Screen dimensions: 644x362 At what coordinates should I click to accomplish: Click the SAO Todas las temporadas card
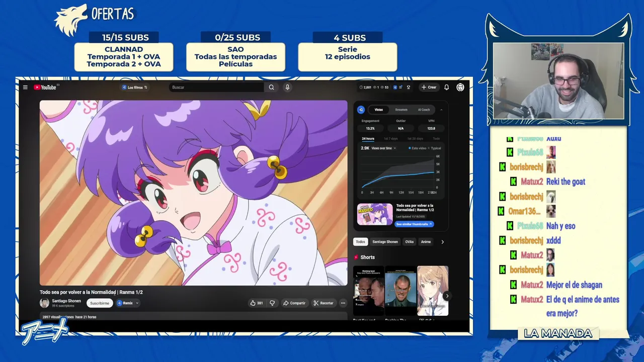pyautogui.click(x=235, y=57)
